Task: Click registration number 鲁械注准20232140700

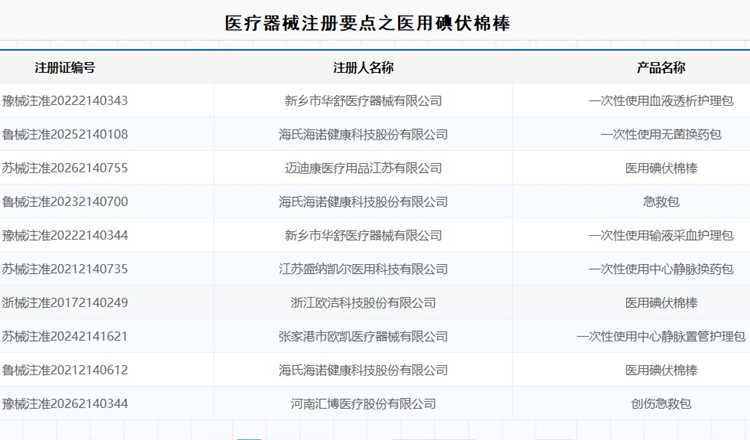Action: pos(65,202)
